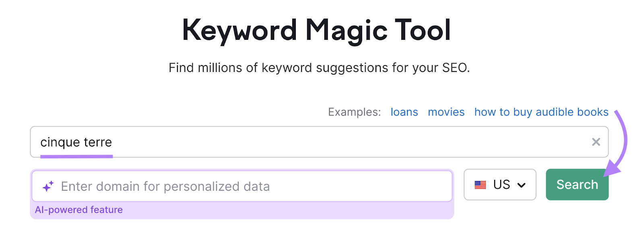Click the 'Examples:' label area
The height and width of the screenshot is (243, 644).
point(353,112)
